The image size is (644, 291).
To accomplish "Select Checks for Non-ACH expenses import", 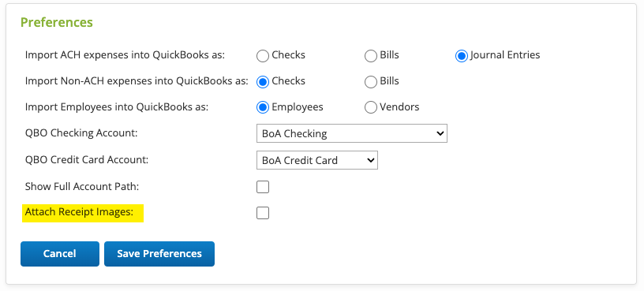I will 263,82.
